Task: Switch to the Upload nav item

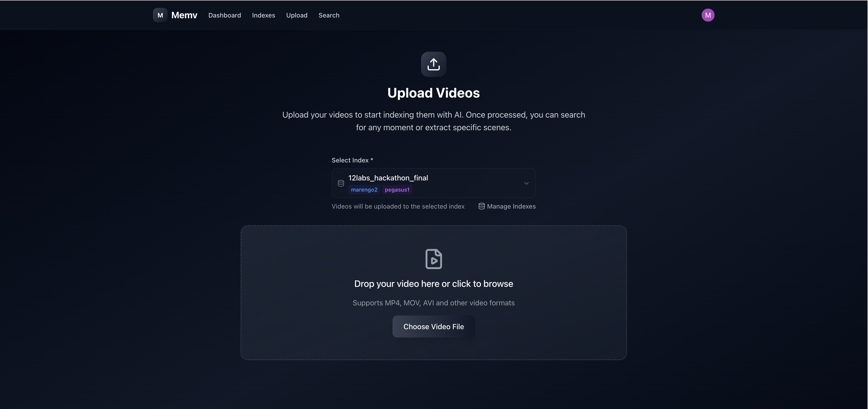Action: (297, 15)
